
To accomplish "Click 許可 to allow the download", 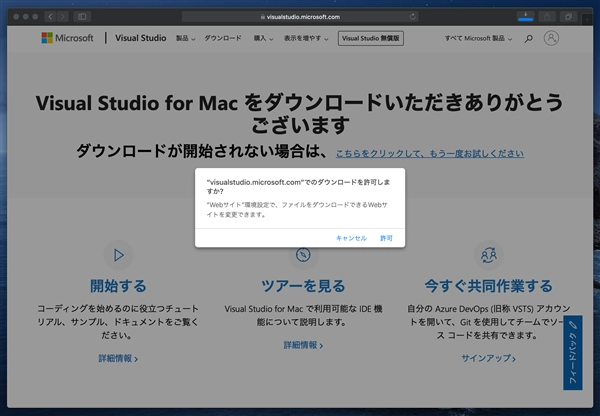I will click(x=386, y=238).
